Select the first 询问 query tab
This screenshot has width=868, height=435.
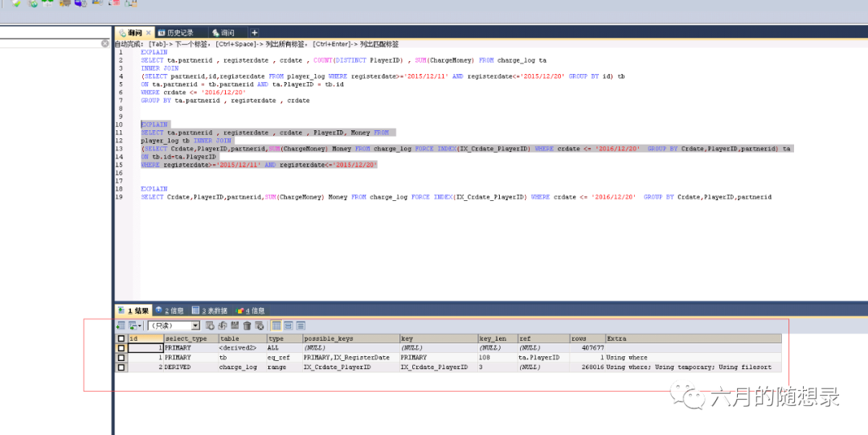coord(134,33)
